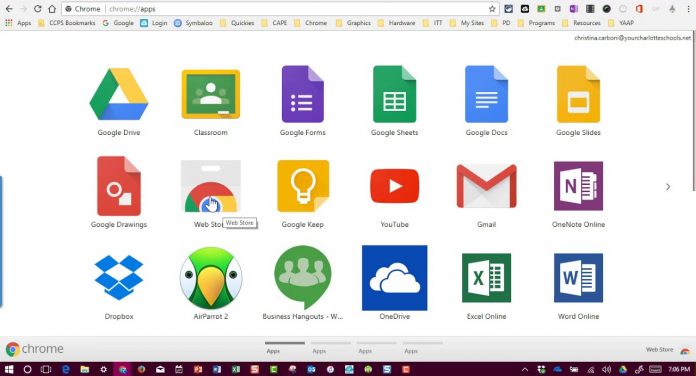Open the PD bookmark folder
The width and height of the screenshot is (696, 376).
(x=501, y=23)
